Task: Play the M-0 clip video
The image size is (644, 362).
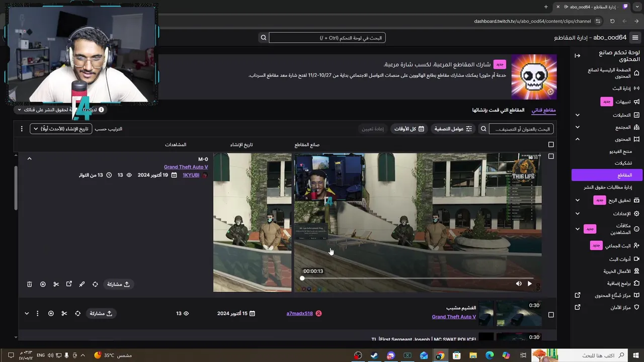Action: coord(529,284)
